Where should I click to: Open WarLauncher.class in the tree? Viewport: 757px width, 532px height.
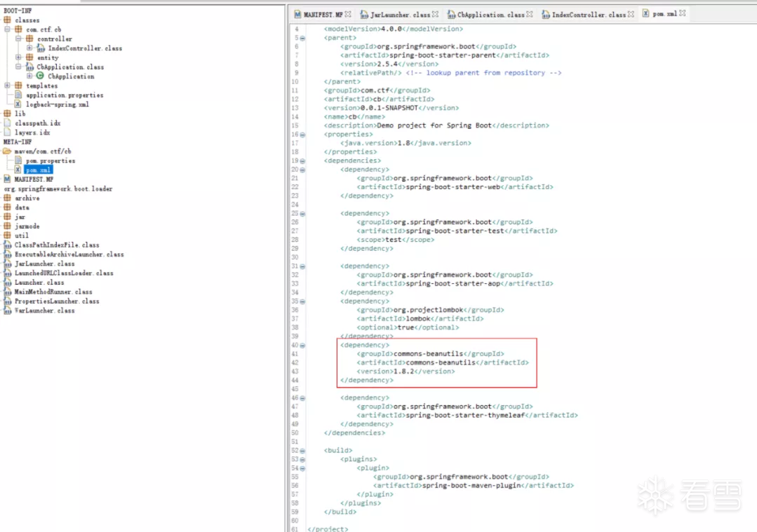pos(44,311)
